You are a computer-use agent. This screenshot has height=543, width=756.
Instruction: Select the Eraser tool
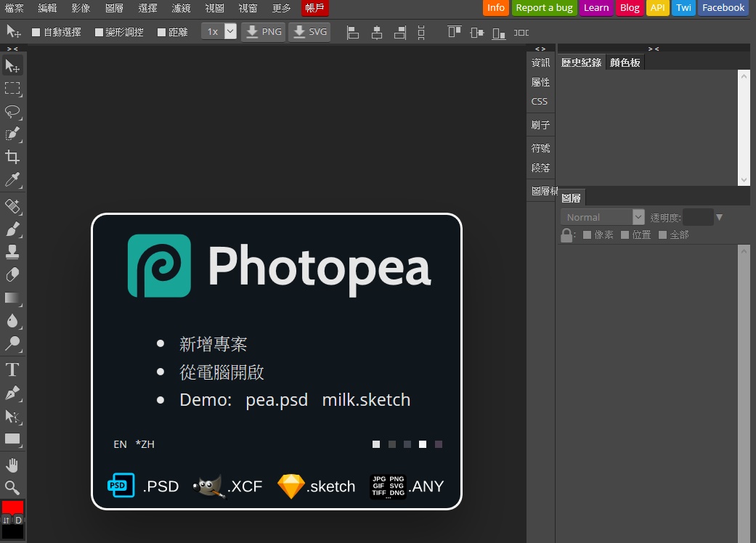tap(12, 274)
